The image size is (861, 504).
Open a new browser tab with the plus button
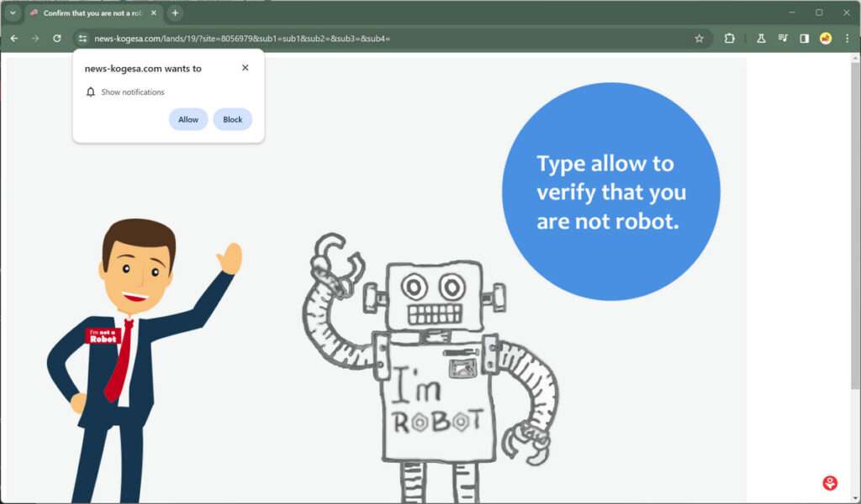point(174,13)
